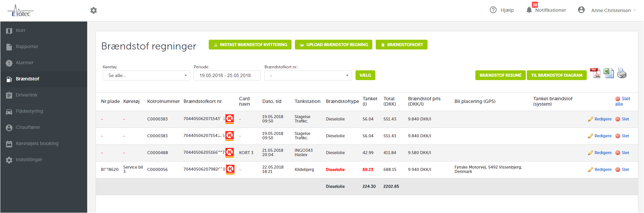The image size is (644, 213).
Task: Open Alarmer in the sidebar
Action: [44, 63]
